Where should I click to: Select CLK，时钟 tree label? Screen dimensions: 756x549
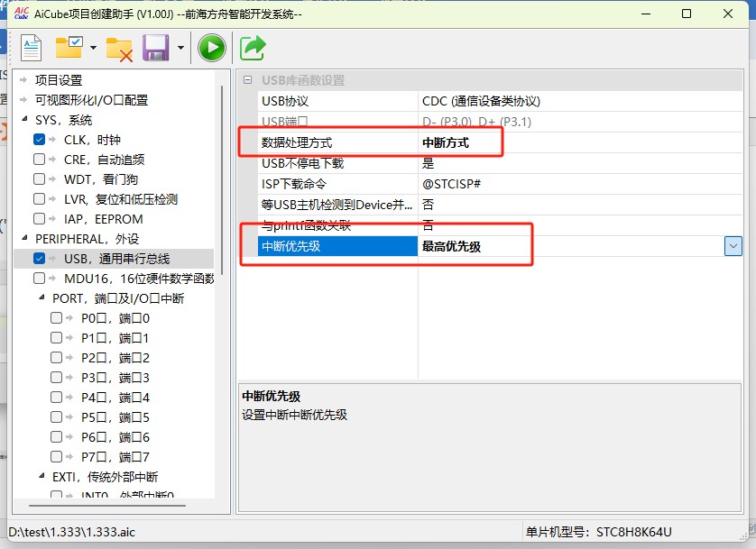coord(92,140)
